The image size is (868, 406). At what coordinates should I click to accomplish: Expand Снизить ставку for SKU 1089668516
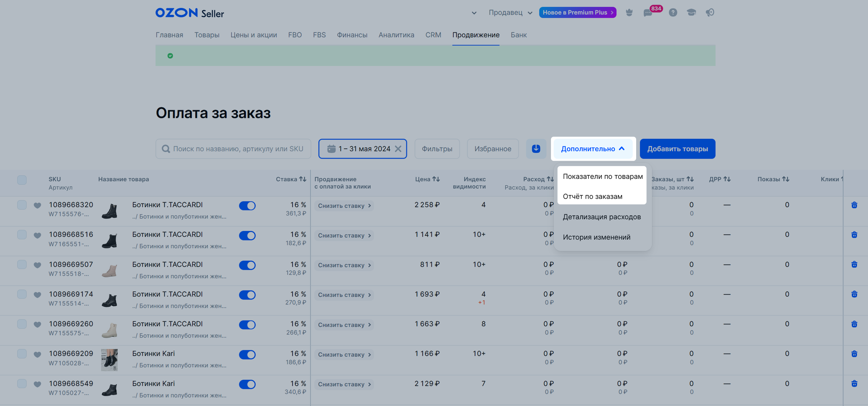pos(344,235)
